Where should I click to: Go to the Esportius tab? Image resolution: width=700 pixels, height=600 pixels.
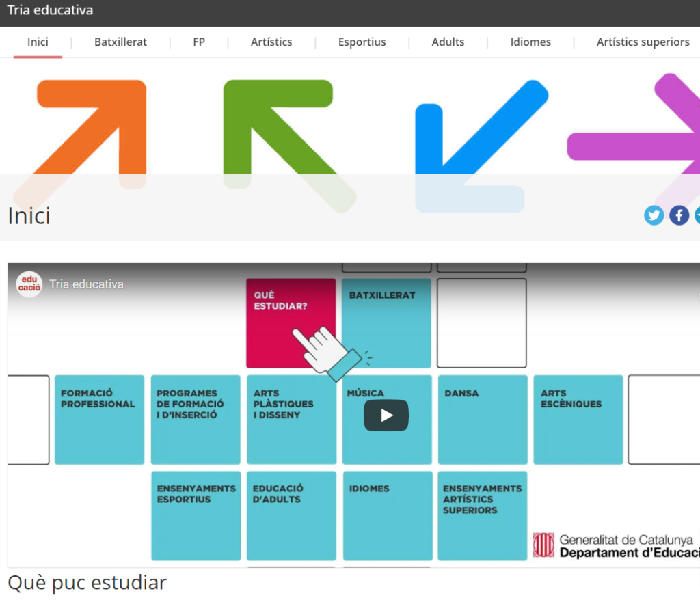(x=362, y=42)
